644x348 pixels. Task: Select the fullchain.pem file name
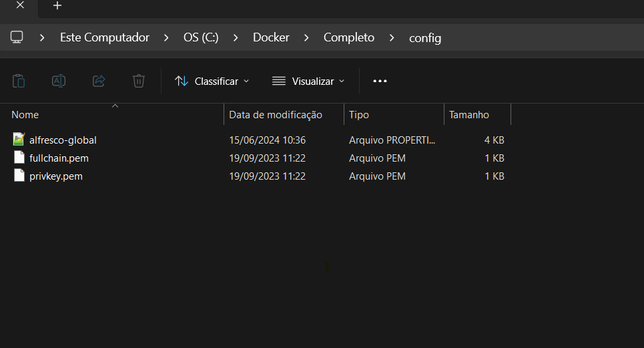tap(59, 158)
